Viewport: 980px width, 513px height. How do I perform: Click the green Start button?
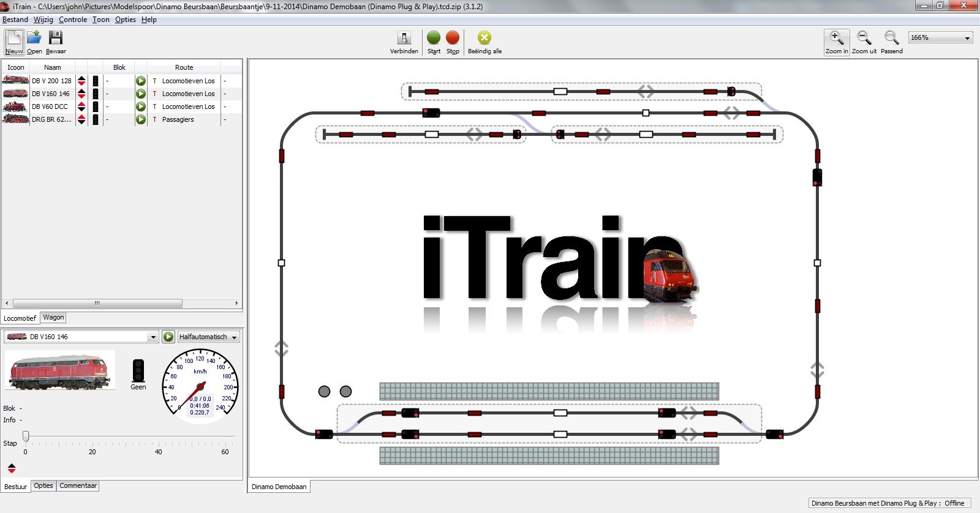point(434,42)
